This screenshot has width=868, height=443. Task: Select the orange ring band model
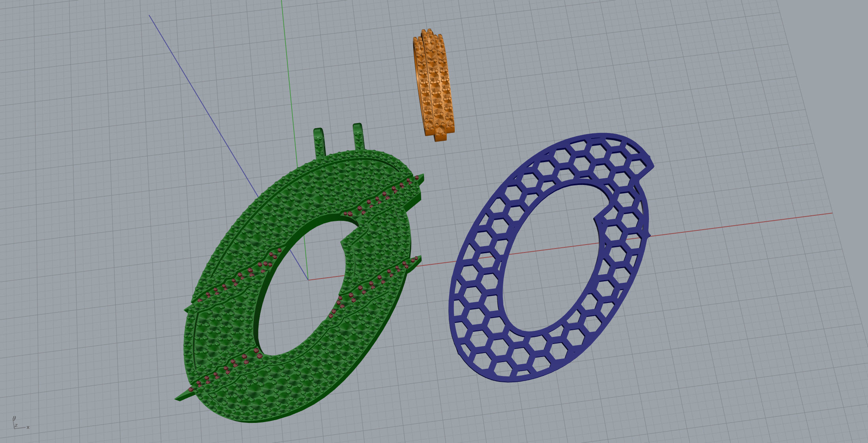(x=434, y=85)
